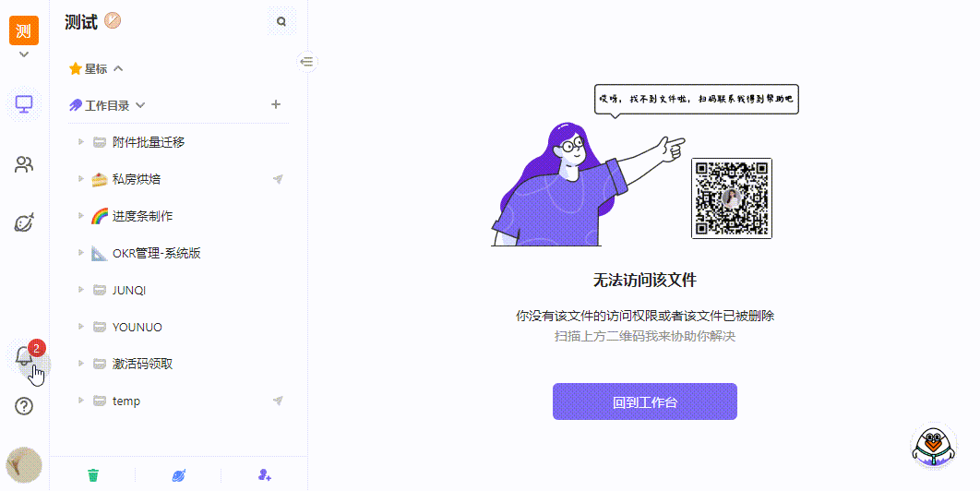Click the bird mascot assistant icon
Screen dimensions: 980x491
pos(933,445)
